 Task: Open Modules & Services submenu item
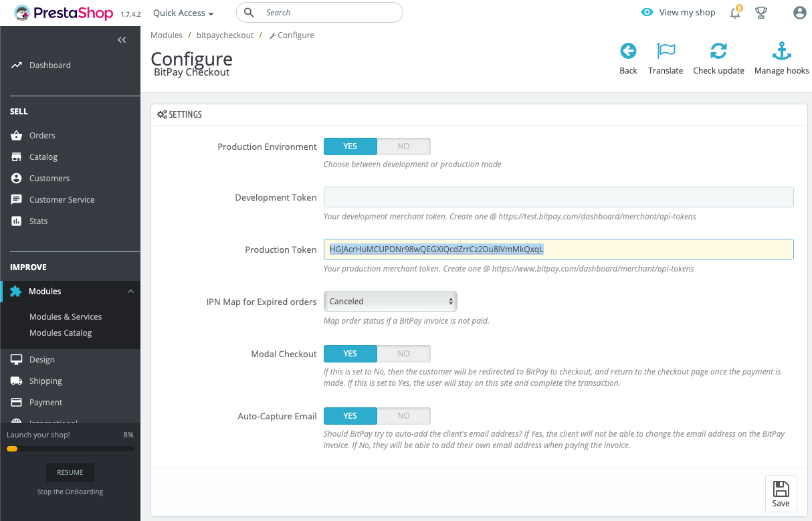pyautogui.click(x=66, y=317)
